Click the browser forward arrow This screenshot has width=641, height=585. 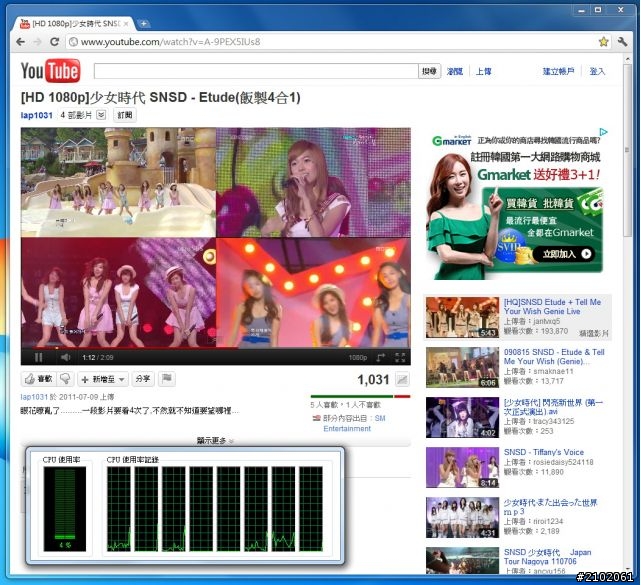click(x=38, y=42)
